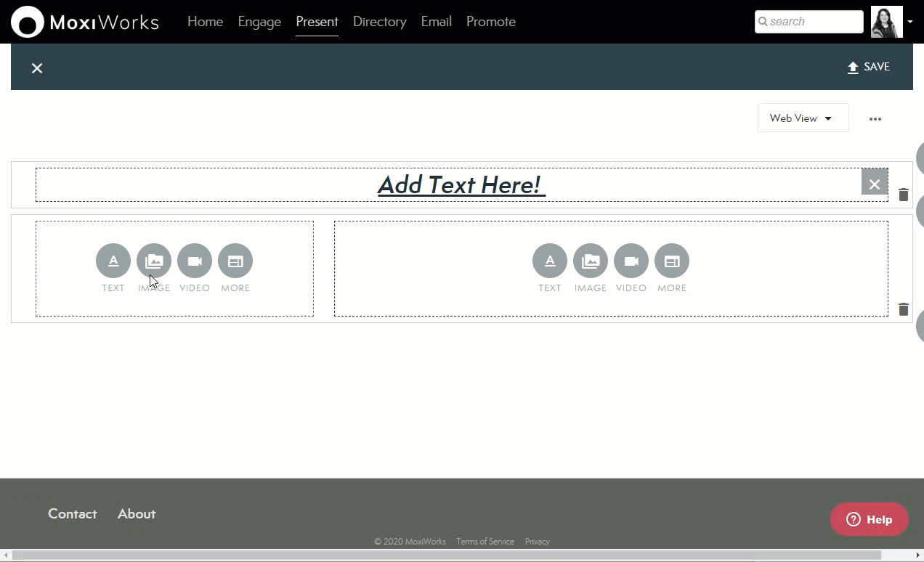Screen dimensions: 924x562
Task: Open the Contact footer link
Action: point(72,513)
